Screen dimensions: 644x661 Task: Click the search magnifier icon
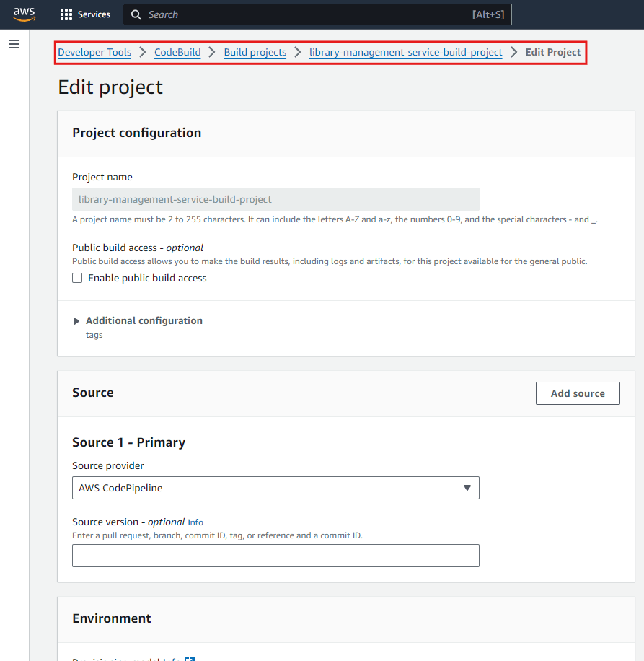pyautogui.click(x=136, y=14)
